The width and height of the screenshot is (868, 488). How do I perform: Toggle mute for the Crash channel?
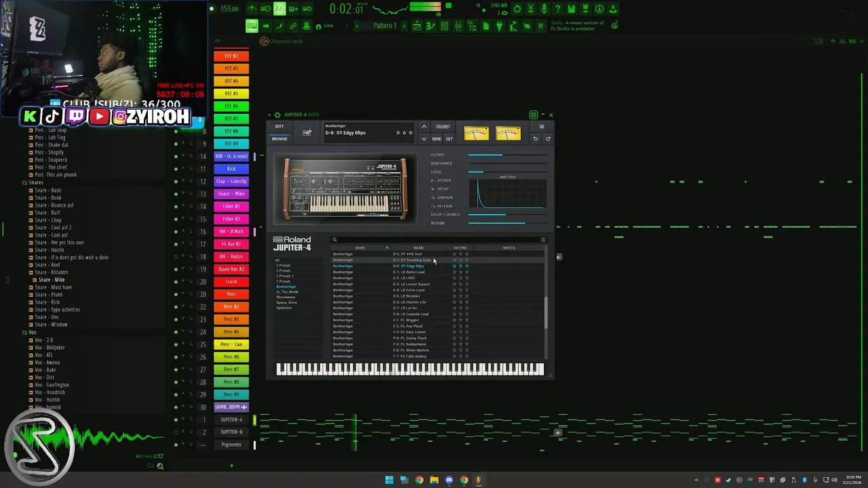tap(176, 281)
